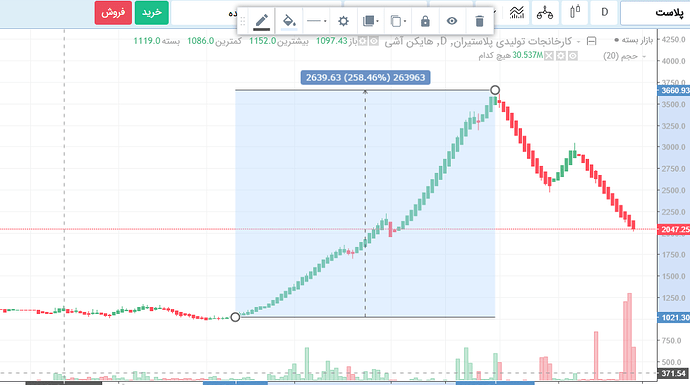Click the volume value 30.537M
690x385 pixels.
(x=527, y=55)
